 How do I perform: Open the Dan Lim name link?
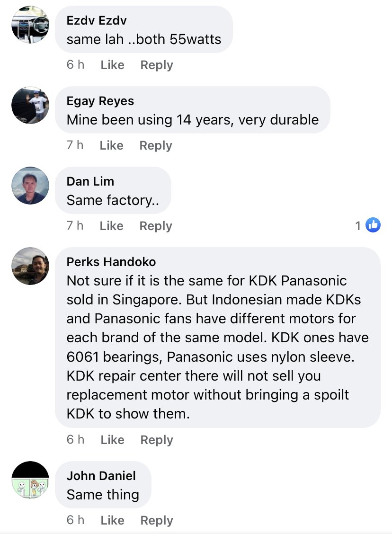[x=90, y=181]
